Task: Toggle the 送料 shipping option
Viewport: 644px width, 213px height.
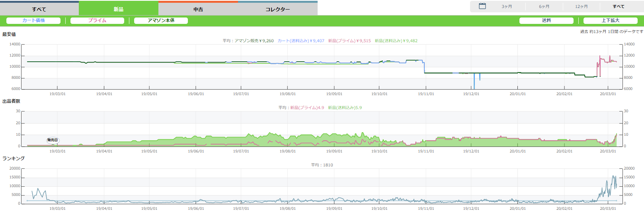Action: [546, 21]
